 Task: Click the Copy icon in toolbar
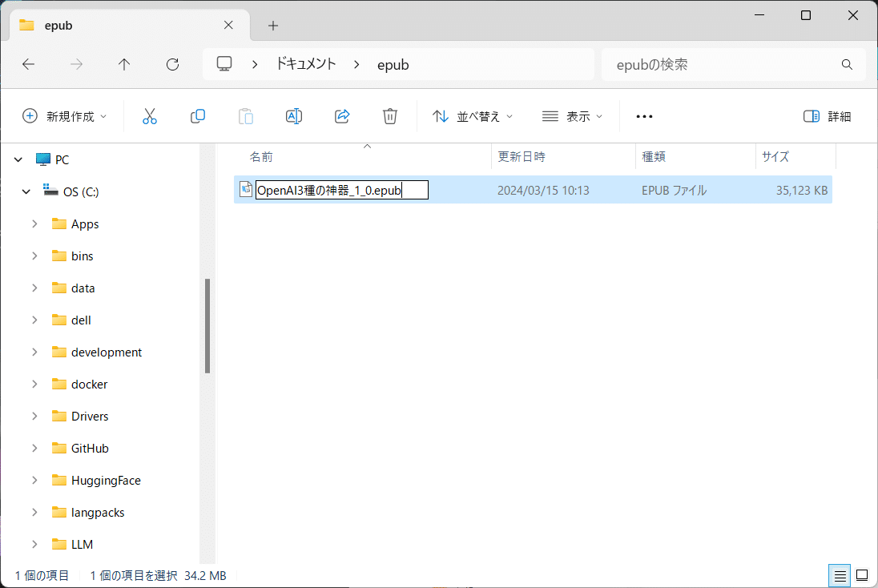[198, 116]
